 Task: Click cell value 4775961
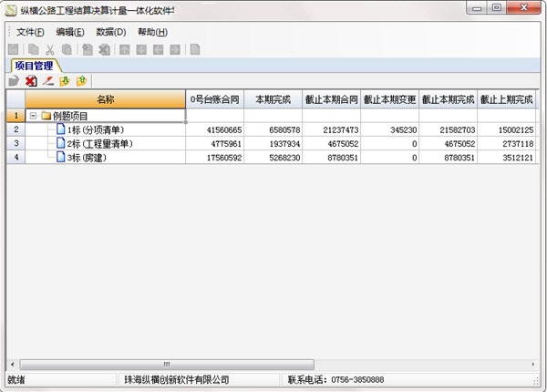pos(226,144)
